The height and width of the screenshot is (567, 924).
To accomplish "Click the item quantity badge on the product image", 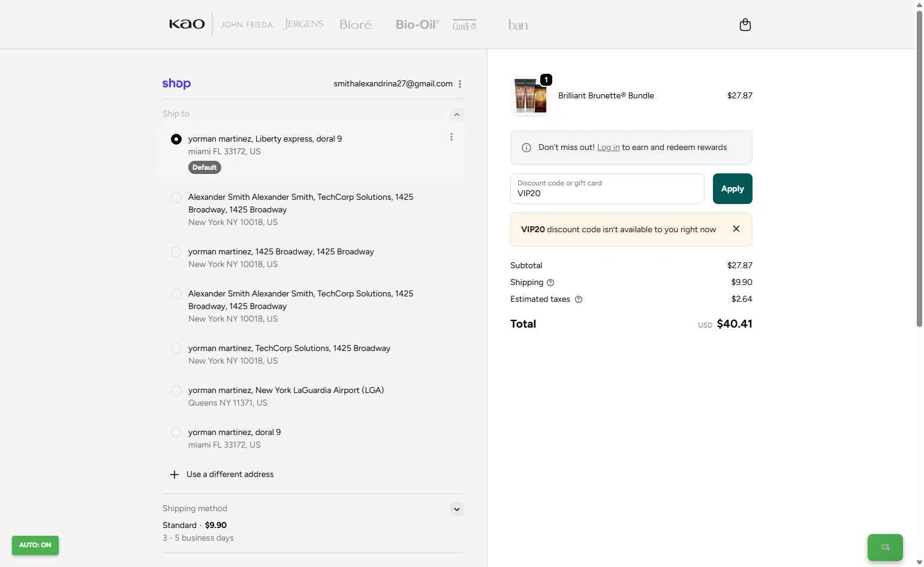I will point(546,80).
